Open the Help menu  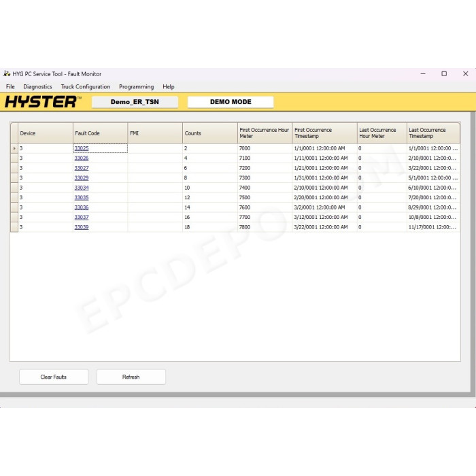tap(169, 87)
